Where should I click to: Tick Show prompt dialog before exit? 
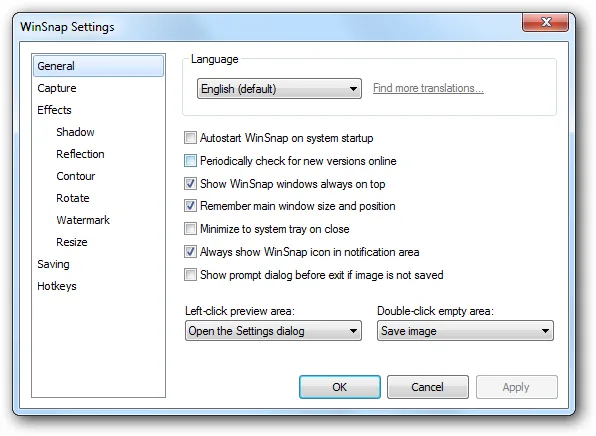190,275
